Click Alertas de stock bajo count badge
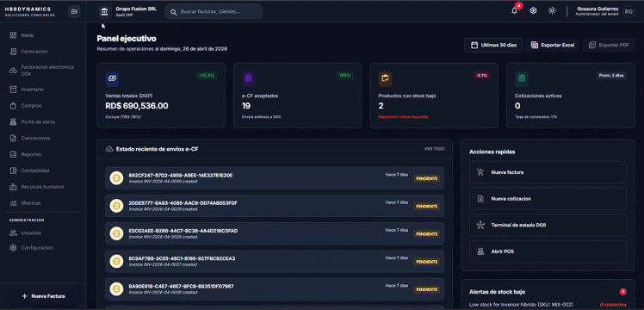The image size is (644, 310). pos(622,292)
